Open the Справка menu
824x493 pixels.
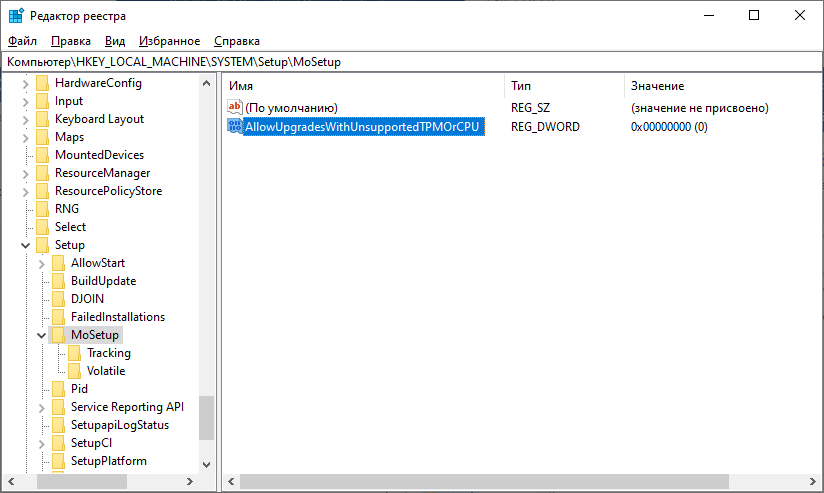tap(236, 41)
